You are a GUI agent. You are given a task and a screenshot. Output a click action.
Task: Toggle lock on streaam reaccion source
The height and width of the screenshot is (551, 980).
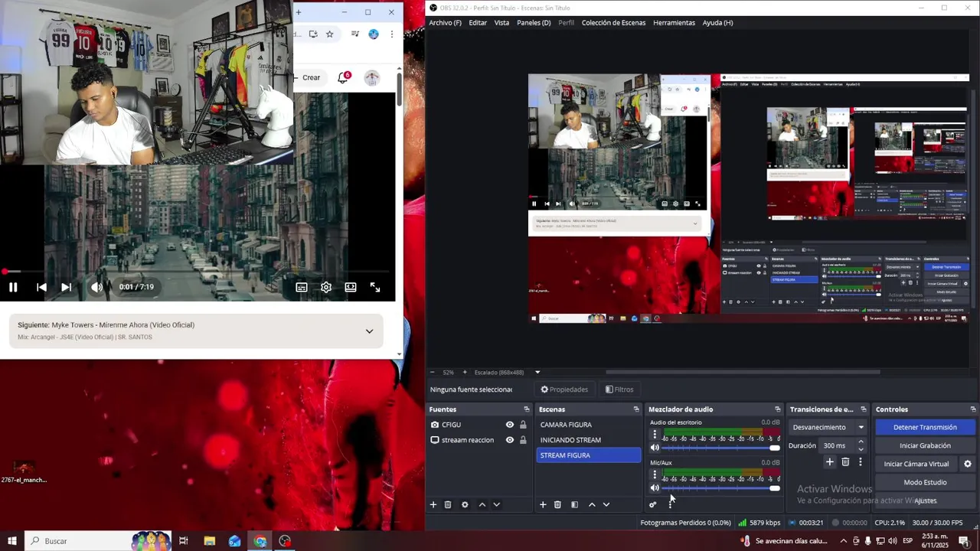click(523, 440)
